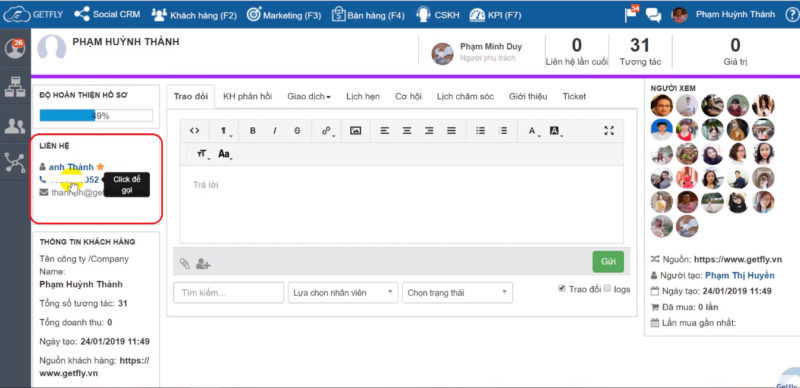
Task: Open Chọn trạng thái dropdown
Action: coord(457,293)
